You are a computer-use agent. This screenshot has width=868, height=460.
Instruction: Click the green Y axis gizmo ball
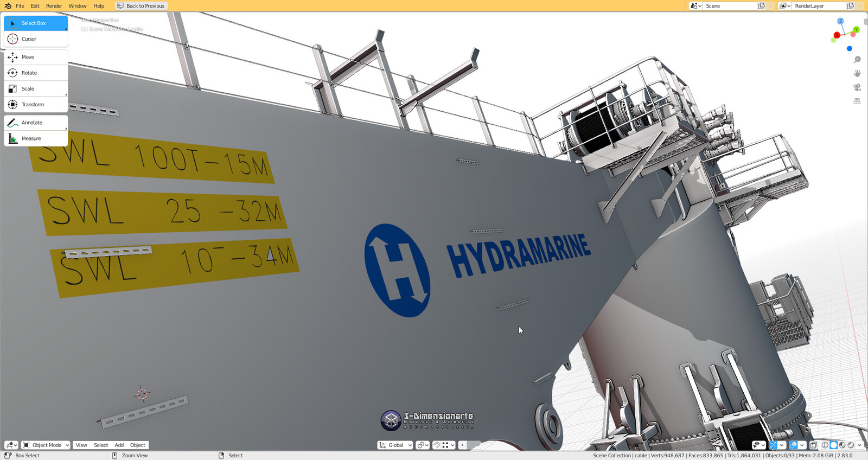(856, 29)
